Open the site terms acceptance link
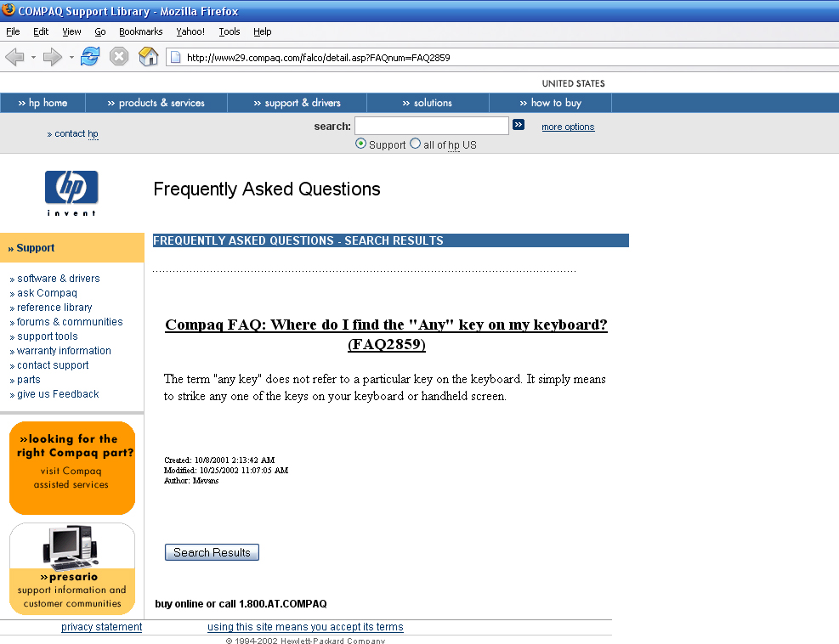Screen dimensions: 839x644 pos(305,627)
